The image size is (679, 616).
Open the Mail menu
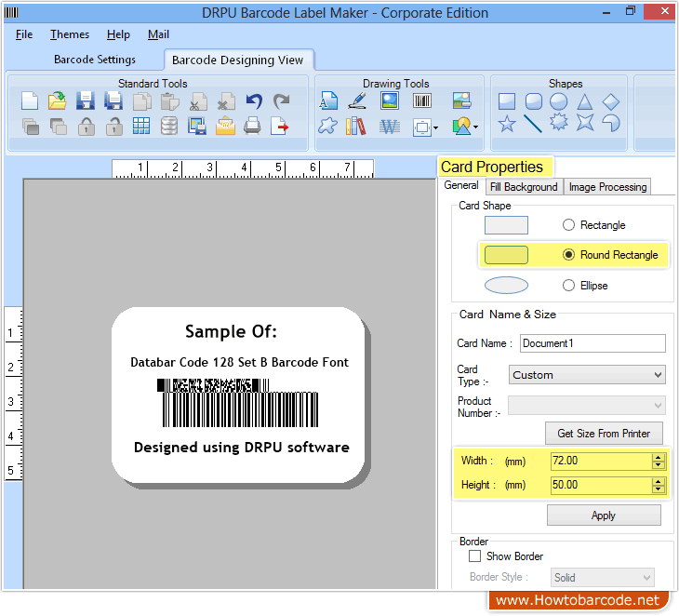(158, 34)
